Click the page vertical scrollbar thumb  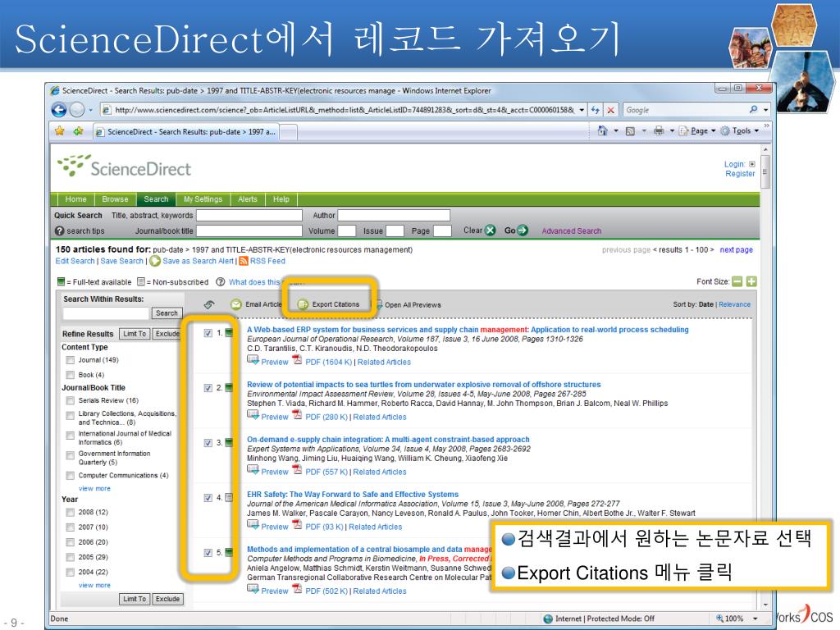point(765,171)
